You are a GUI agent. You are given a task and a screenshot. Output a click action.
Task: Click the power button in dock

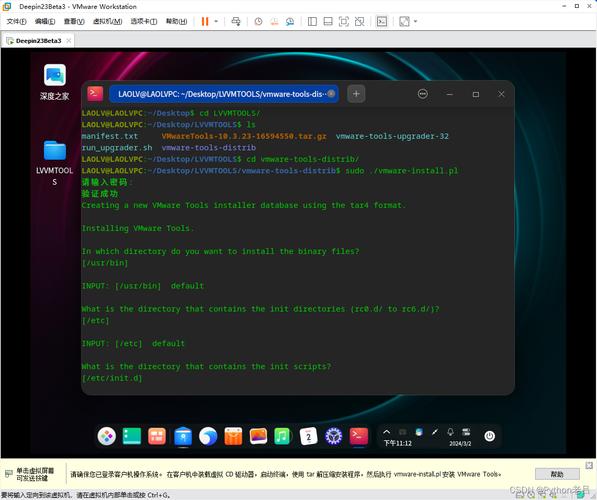pyautogui.click(x=490, y=436)
